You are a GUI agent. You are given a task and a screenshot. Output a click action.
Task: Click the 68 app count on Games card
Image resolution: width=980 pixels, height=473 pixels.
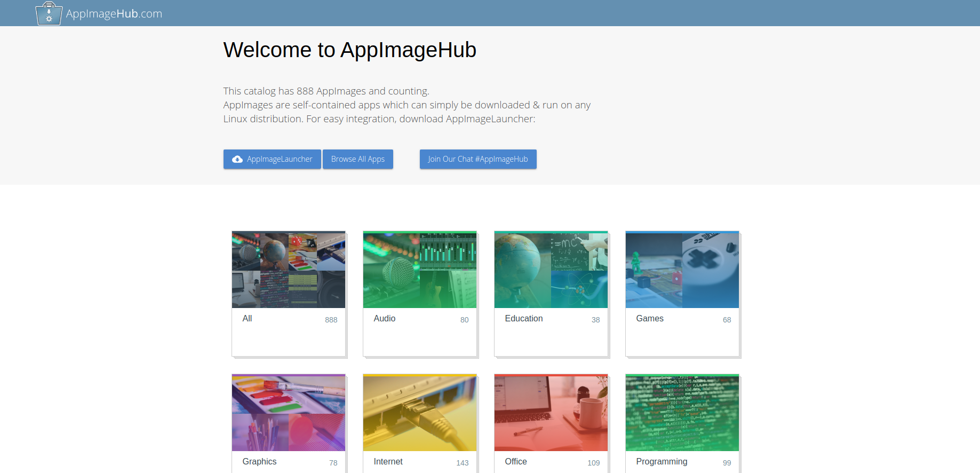pos(727,320)
